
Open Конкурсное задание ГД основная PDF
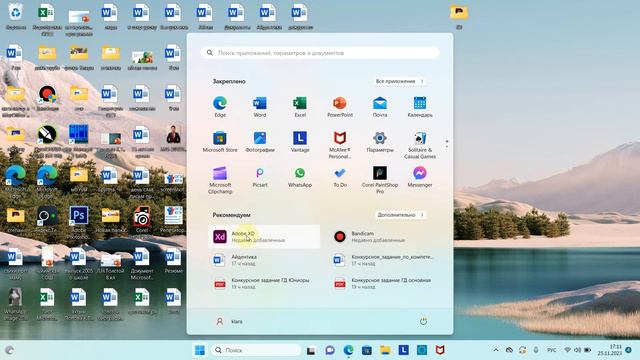click(384, 283)
